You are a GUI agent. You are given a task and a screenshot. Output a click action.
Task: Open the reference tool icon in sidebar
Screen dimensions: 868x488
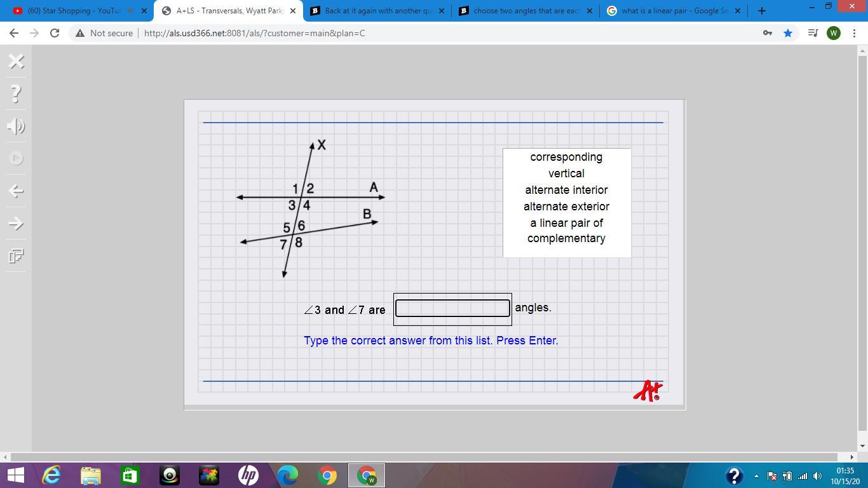17,255
